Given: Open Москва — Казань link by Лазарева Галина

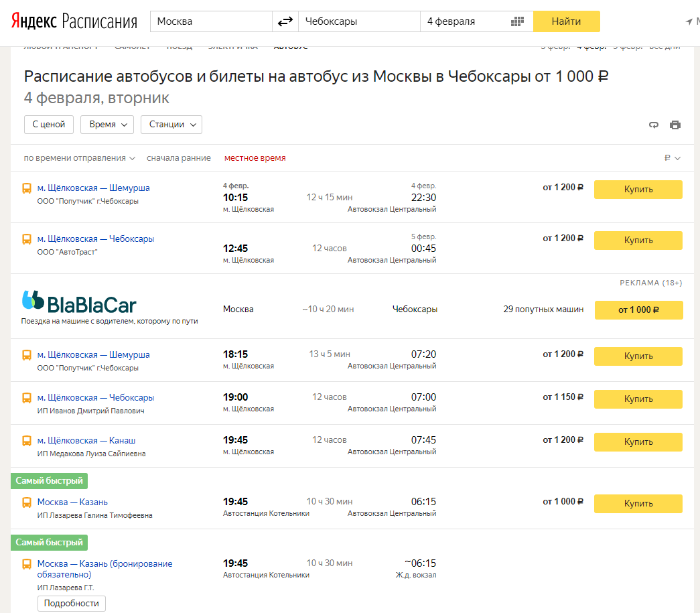Looking at the screenshot, I should click(72, 502).
